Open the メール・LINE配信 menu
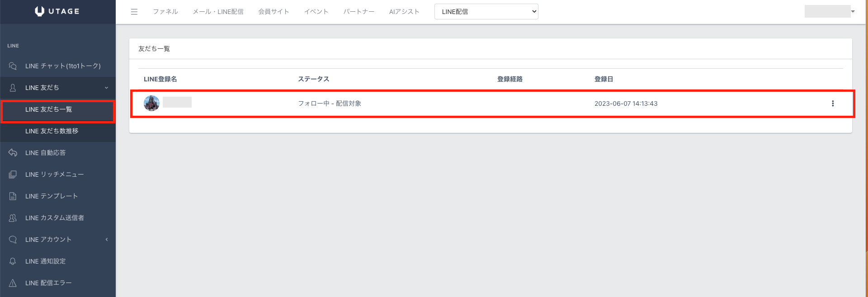Viewport: 868px width, 297px height. point(218,12)
